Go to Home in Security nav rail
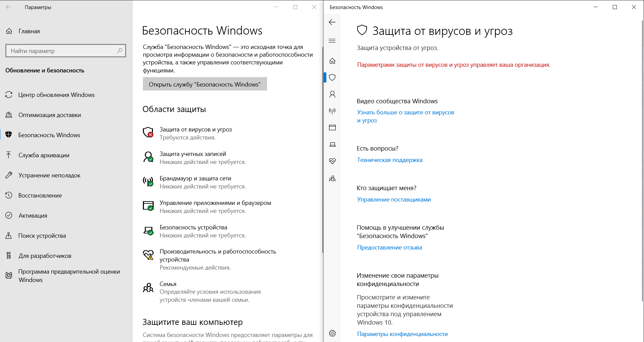644x342 pixels. pyautogui.click(x=332, y=61)
